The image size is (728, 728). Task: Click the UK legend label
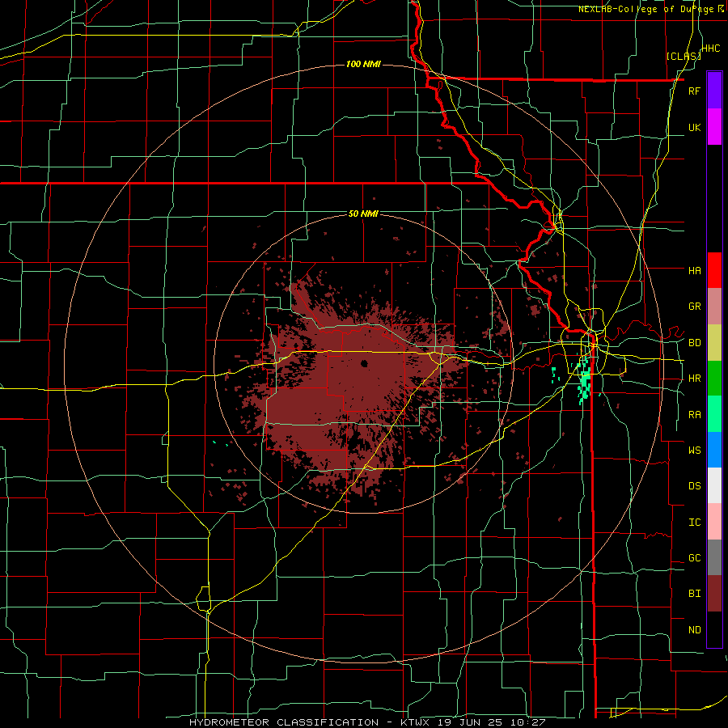694,127
